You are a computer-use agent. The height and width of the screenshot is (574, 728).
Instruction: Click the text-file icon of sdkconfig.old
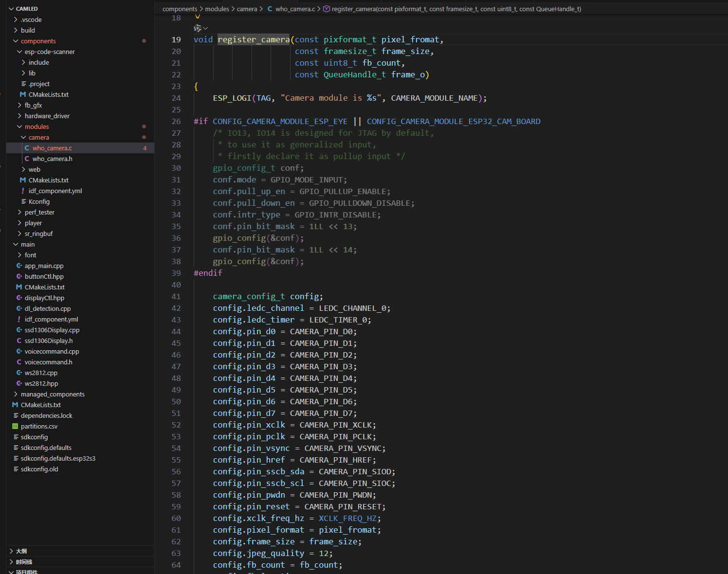click(x=16, y=469)
